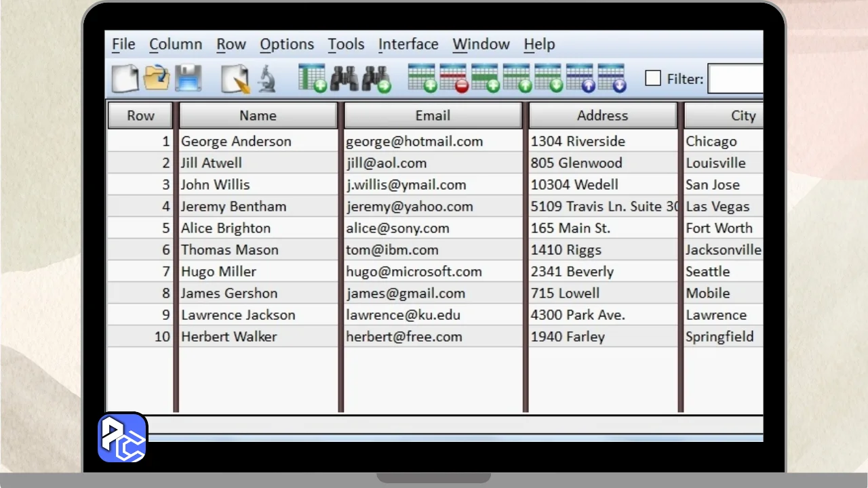Delete row using the red minus table icon
The height and width of the screenshot is (488, 868).
point(454,79)
